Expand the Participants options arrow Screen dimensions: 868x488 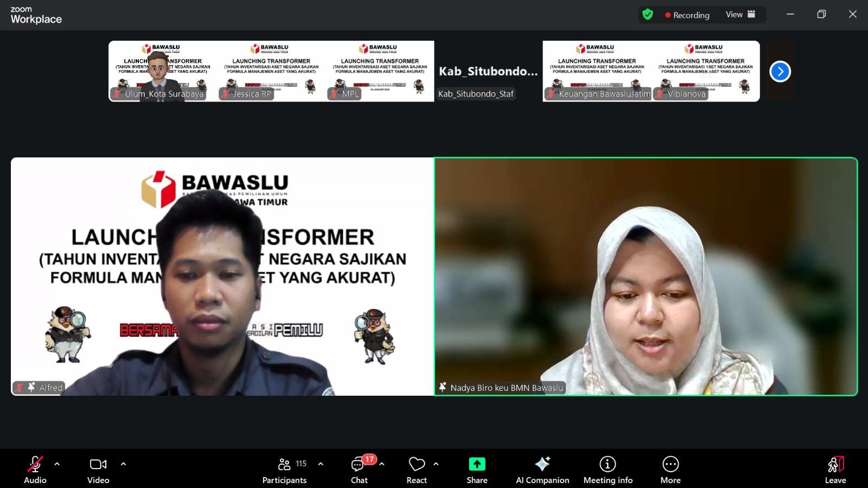click(x=321, y=464)
